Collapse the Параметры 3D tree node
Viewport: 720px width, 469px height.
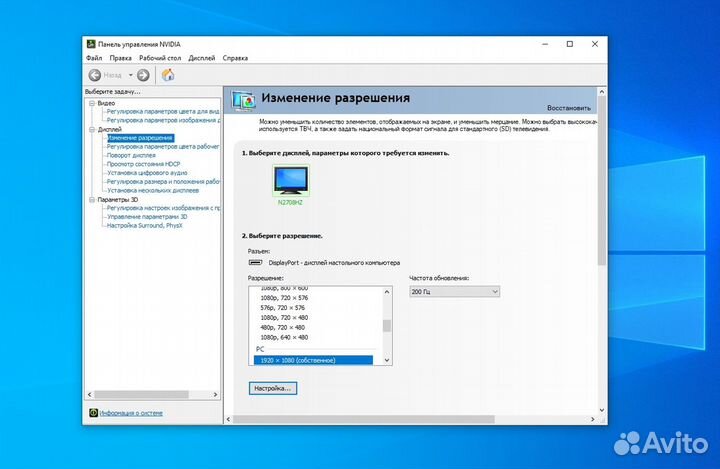(x=92, y=199)
